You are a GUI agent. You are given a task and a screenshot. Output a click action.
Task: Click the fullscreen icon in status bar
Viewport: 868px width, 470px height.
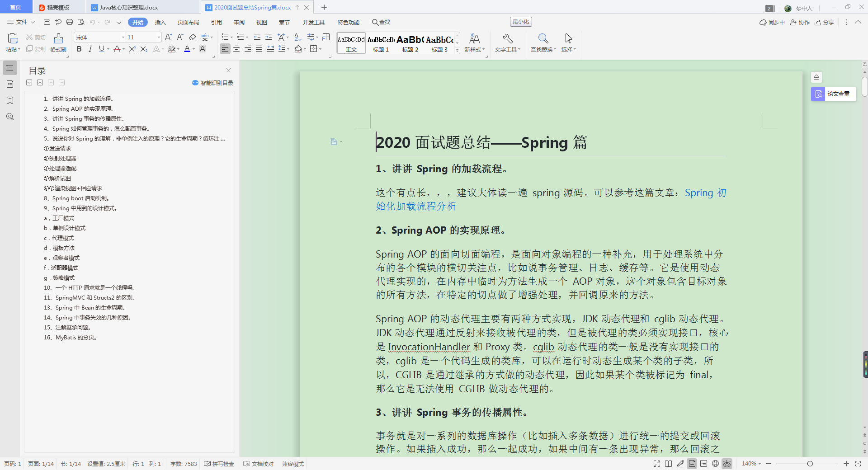[657, 464]
